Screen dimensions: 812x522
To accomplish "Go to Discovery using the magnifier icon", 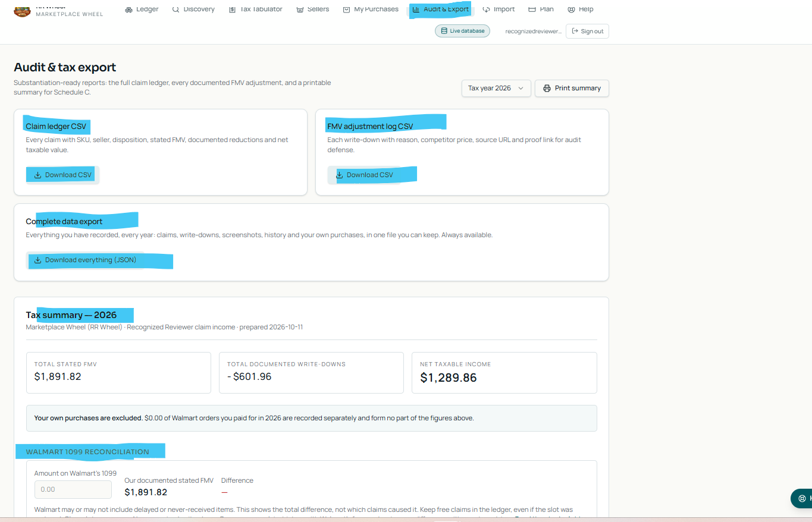I will click(175, 10).
